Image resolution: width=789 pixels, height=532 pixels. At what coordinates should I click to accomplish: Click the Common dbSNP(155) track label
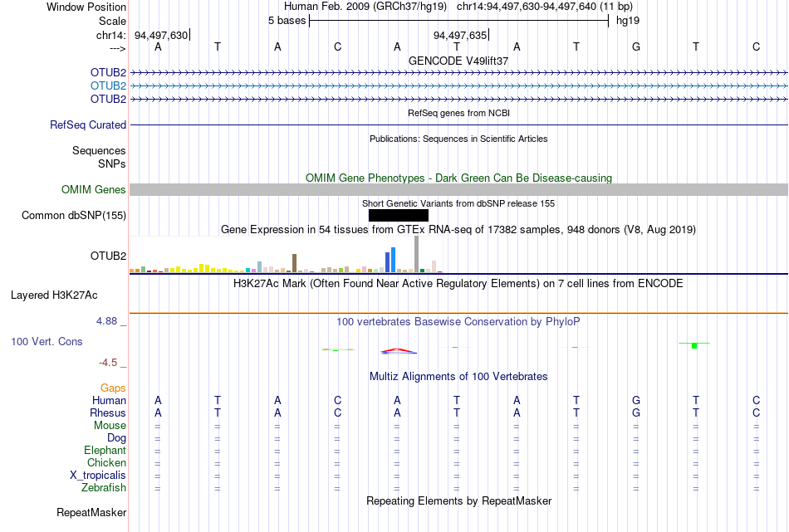(74, 215)
